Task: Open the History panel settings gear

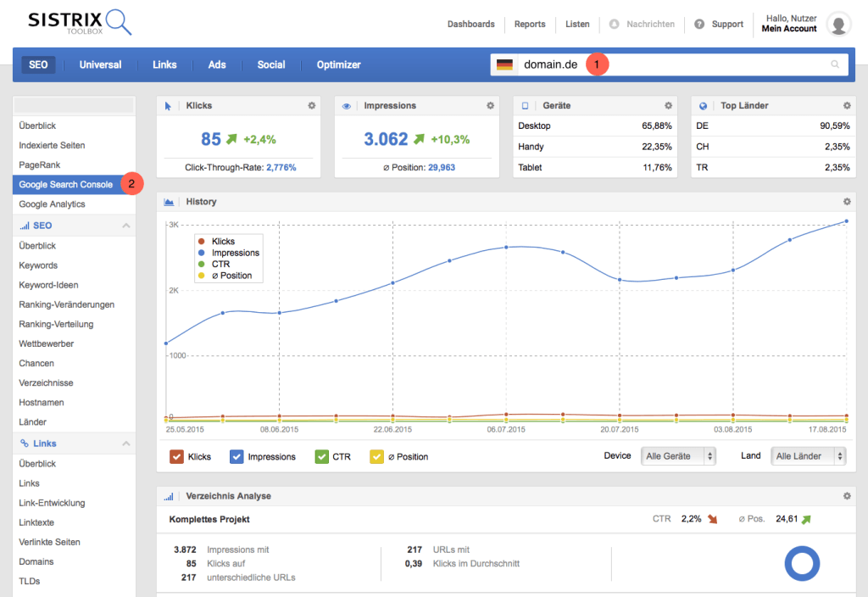Action: (x=845, y=201)
